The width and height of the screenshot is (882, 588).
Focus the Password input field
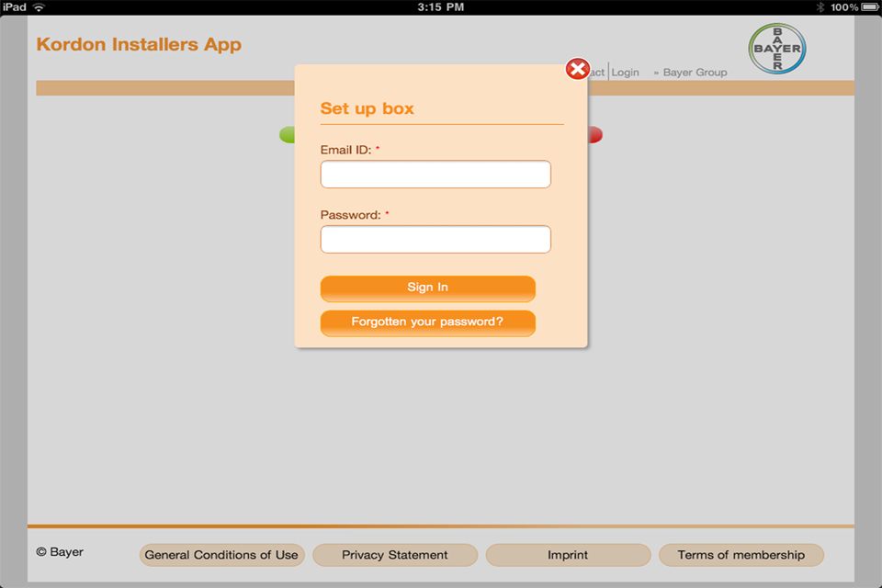pyautogui.click(x=435, y=240)
